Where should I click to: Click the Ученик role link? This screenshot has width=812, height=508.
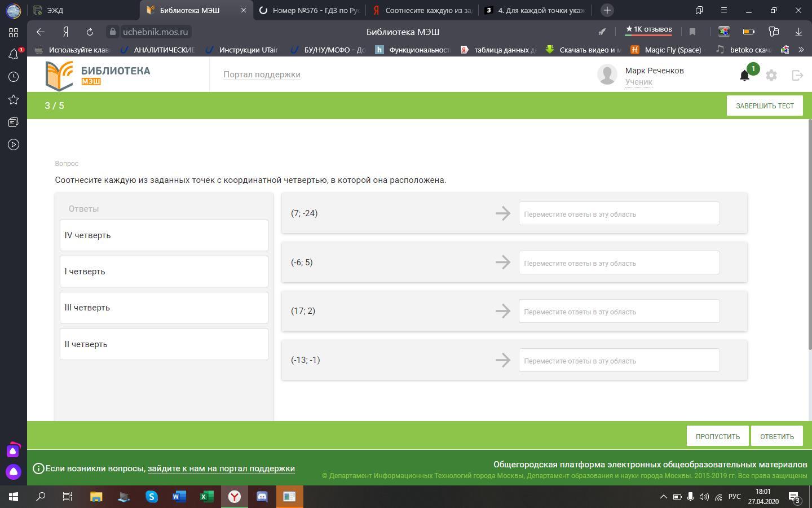click(638, 82)
